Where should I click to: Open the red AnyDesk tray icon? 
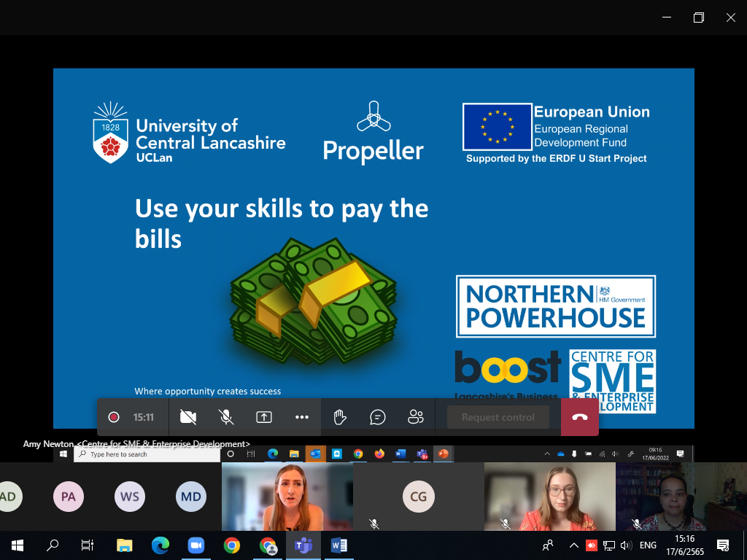point(591,545)
